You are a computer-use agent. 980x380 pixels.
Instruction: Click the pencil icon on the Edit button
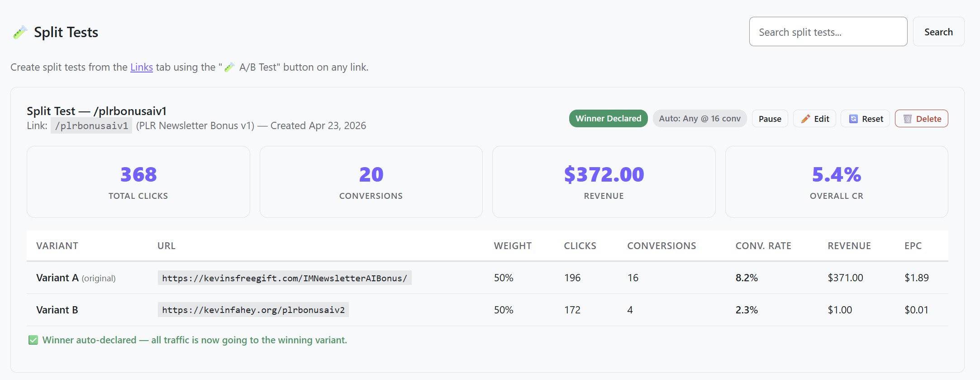point(805,119)
